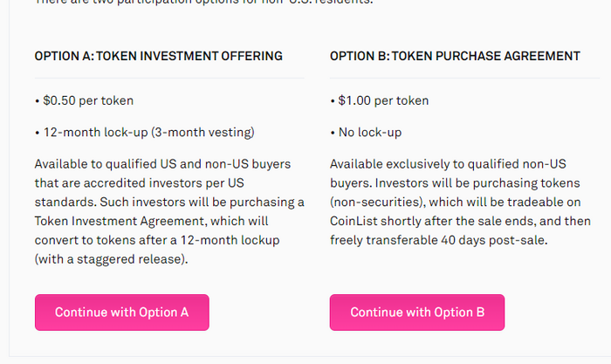Click the No lock-up bullet text
611x364 pixels.
click(x=370, y=133)
